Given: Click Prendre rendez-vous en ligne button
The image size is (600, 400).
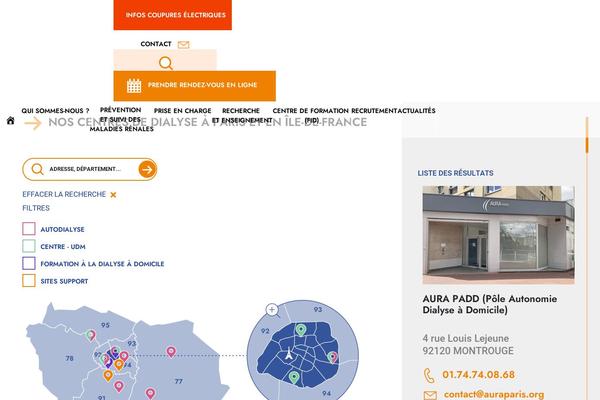Looking at the screenshot, I should coord(194,86).
